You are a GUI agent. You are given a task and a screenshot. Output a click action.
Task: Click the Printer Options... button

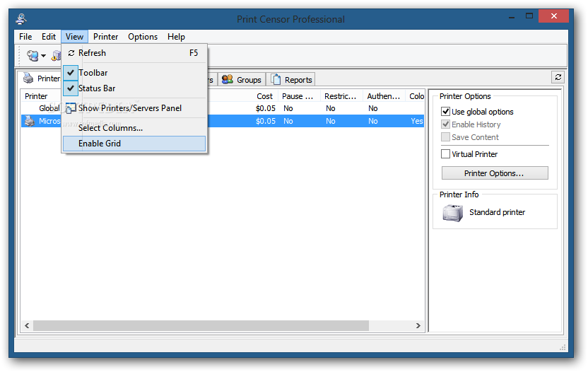coord(495,173)
